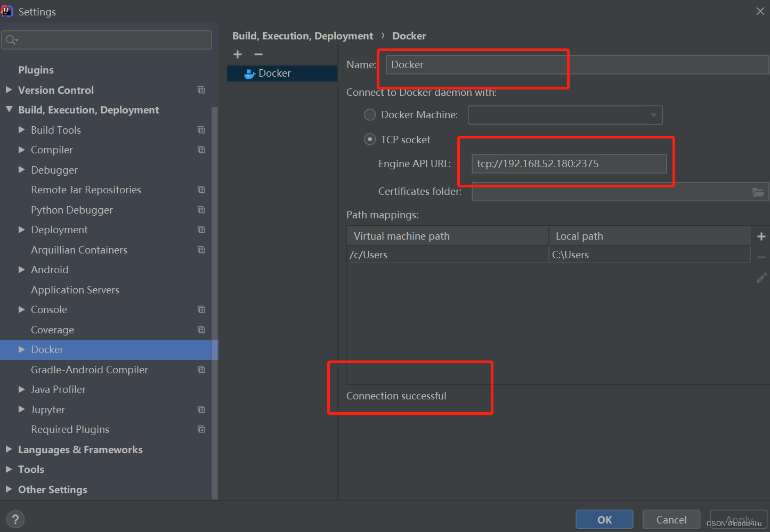Click project-level icon next to Python Debugger

[201, 210]
